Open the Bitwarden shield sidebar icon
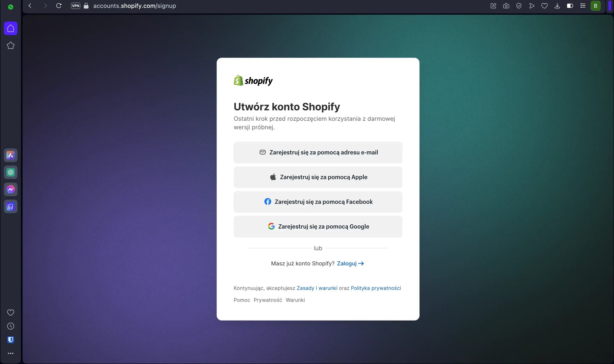This screenshot has width=614, height=364. click(11, 340)
